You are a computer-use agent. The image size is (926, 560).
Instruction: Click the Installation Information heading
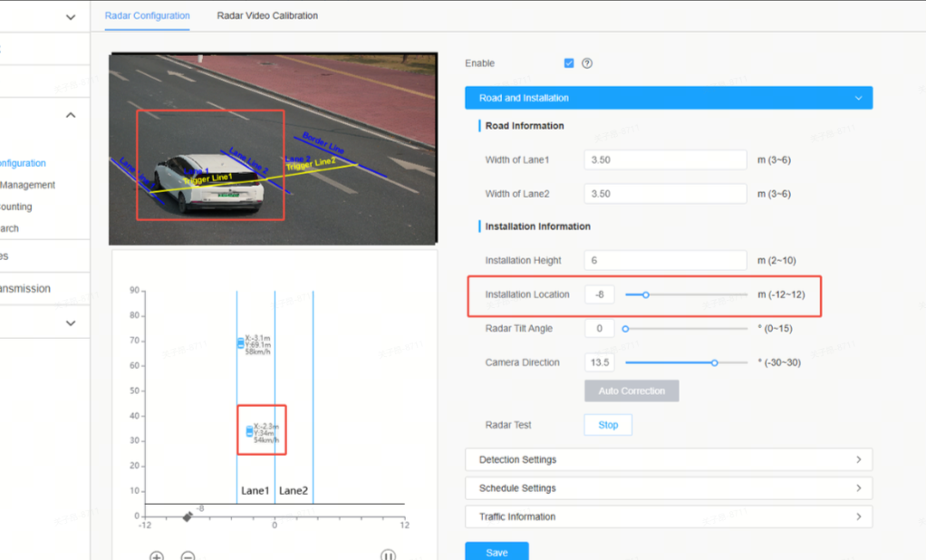(537, 227)
